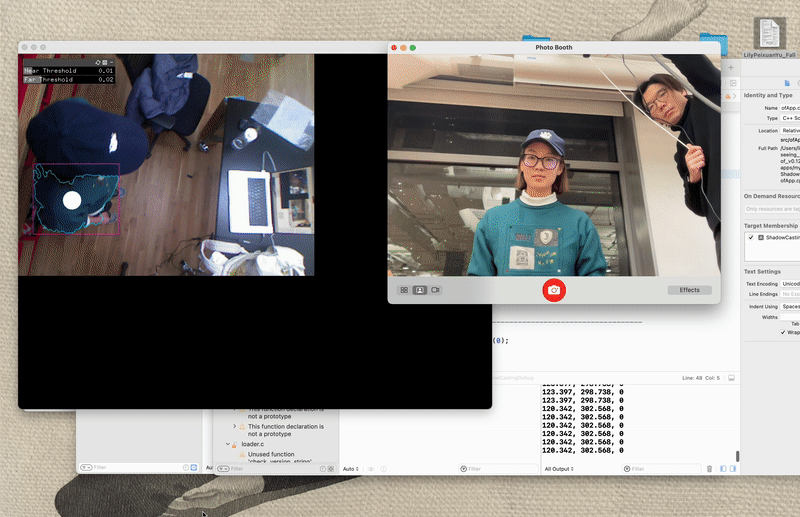Switch Photo Booth to four-photo grid mode

[404, 290]
